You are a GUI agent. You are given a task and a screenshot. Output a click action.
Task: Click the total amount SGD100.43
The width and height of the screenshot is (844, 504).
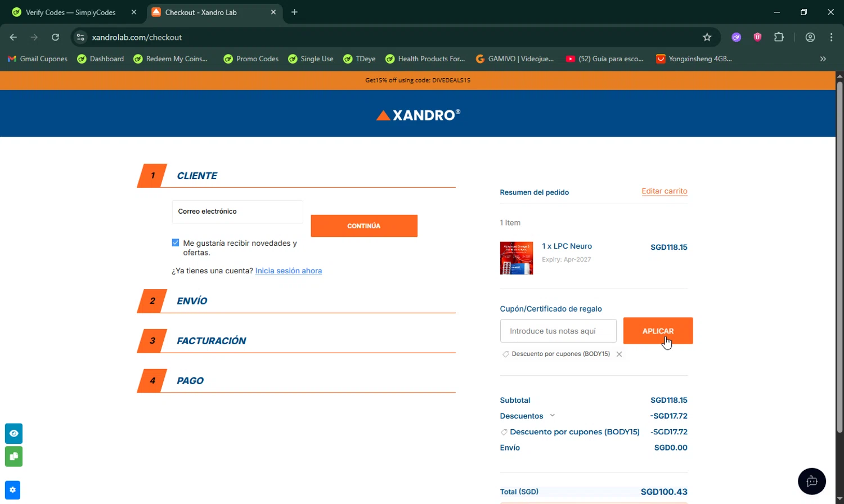click(x=664, y=492)
